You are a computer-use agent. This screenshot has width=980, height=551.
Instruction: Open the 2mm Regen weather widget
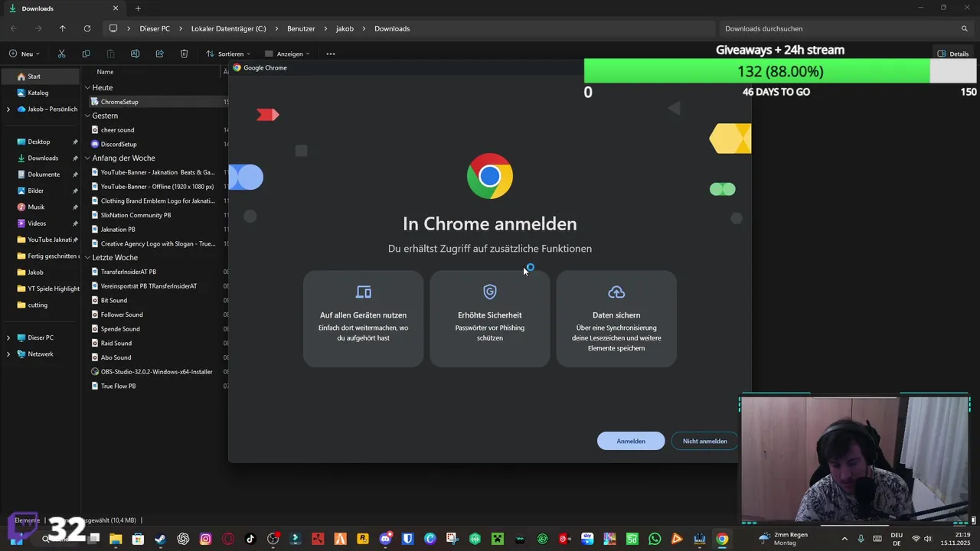click(782, 539)
